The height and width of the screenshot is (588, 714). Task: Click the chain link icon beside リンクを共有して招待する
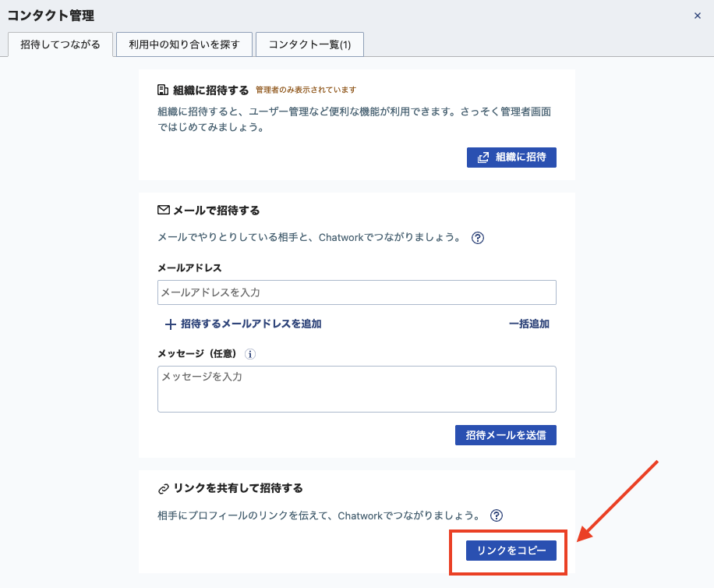click(164, 489)
